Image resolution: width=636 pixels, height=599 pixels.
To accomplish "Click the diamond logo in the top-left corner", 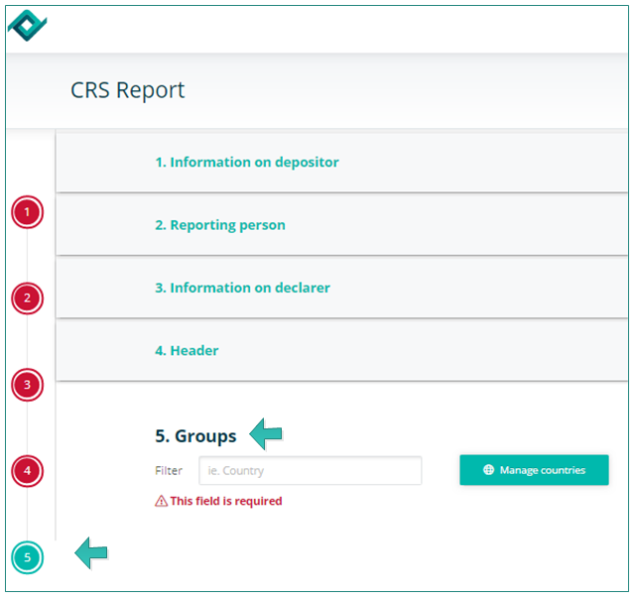I will [27, 24].
